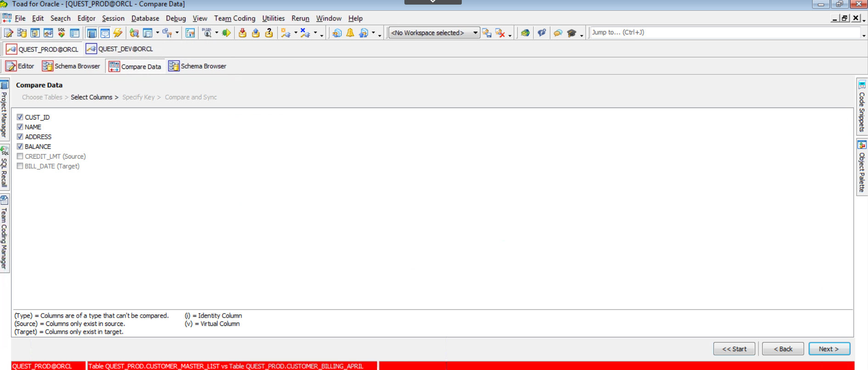Click the Next > button

[829, 349]
